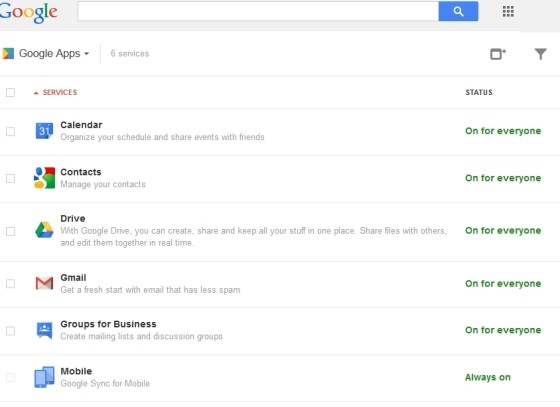Click into the Google search field
This screenshot has height=407, width=560.
tap(258, 11)
